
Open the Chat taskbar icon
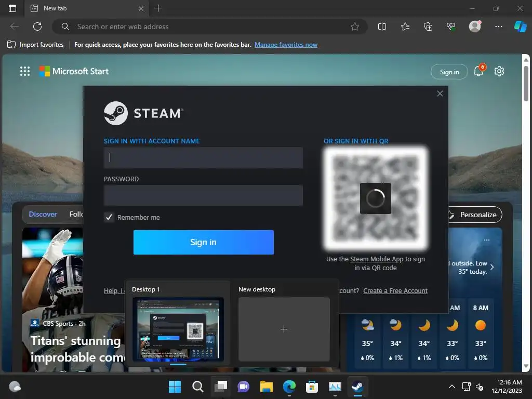click(244, 387)
